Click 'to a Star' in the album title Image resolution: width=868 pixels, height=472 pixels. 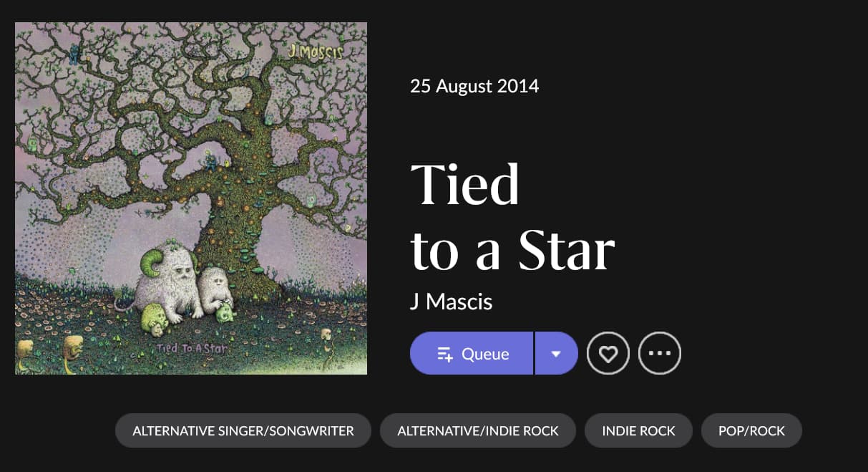[x=512, y=250]
